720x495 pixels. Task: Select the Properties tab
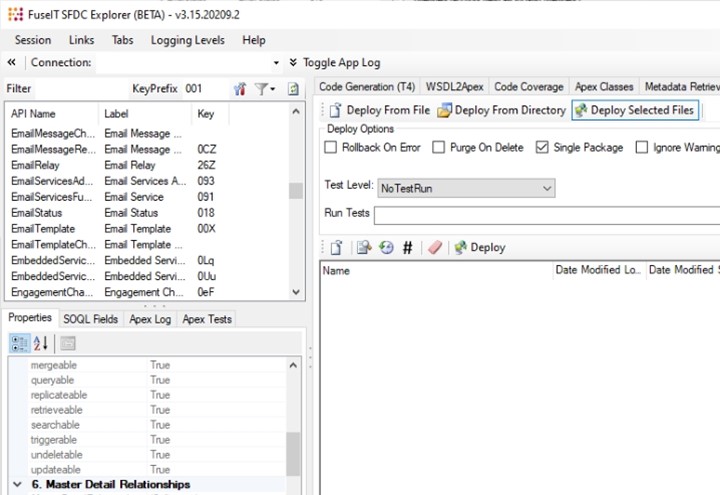click(30, 318)
